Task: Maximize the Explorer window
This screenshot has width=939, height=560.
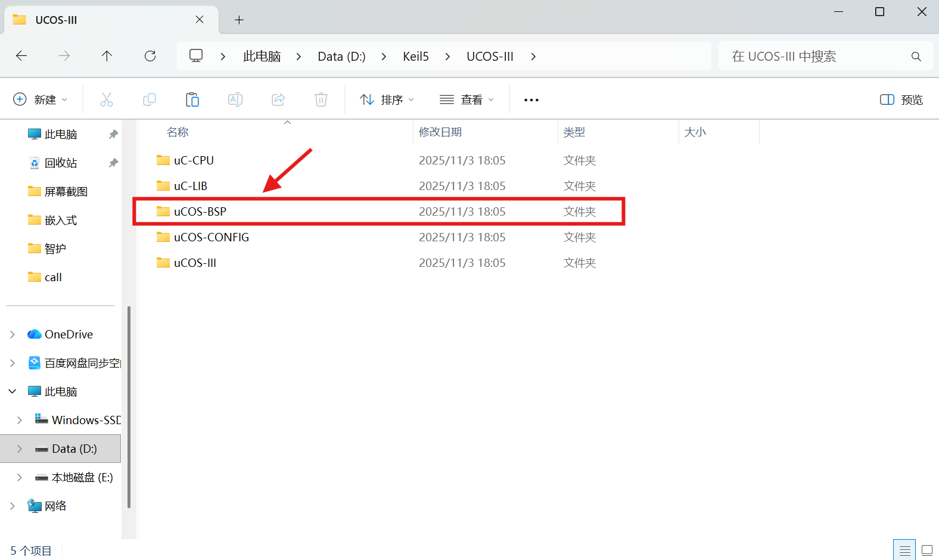Action: [x=879, y=12]
